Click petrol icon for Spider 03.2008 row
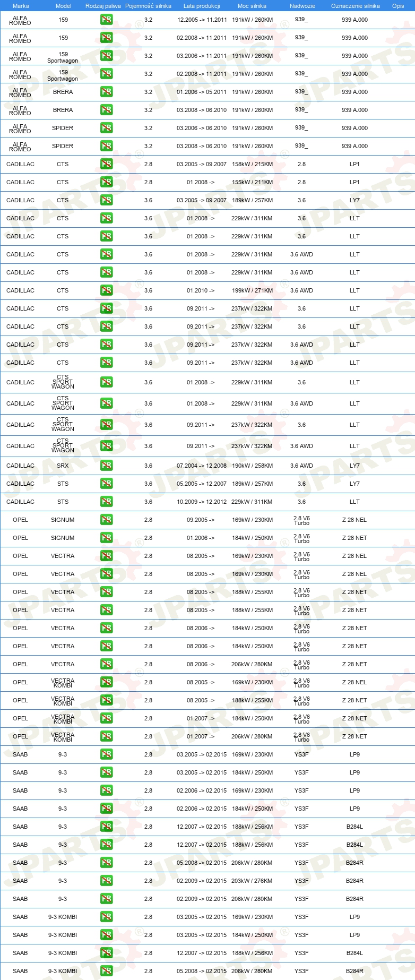This screenshot has height=980, width=415. [106, 146]
